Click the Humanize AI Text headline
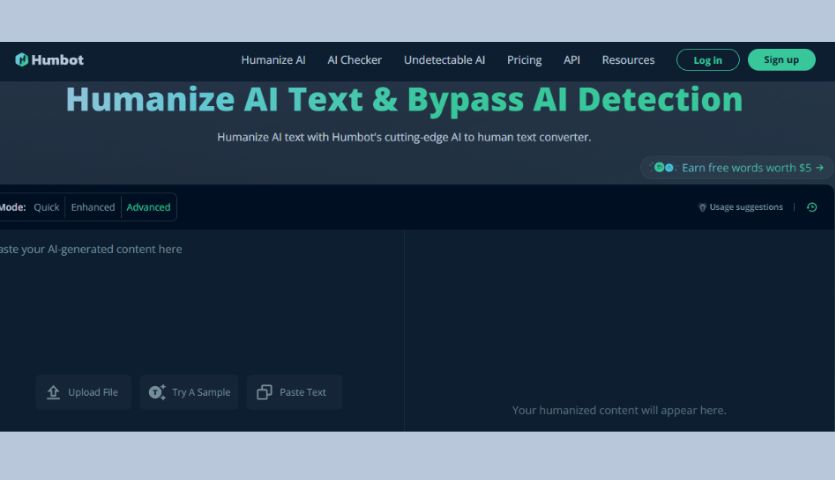 pos(404,99)
